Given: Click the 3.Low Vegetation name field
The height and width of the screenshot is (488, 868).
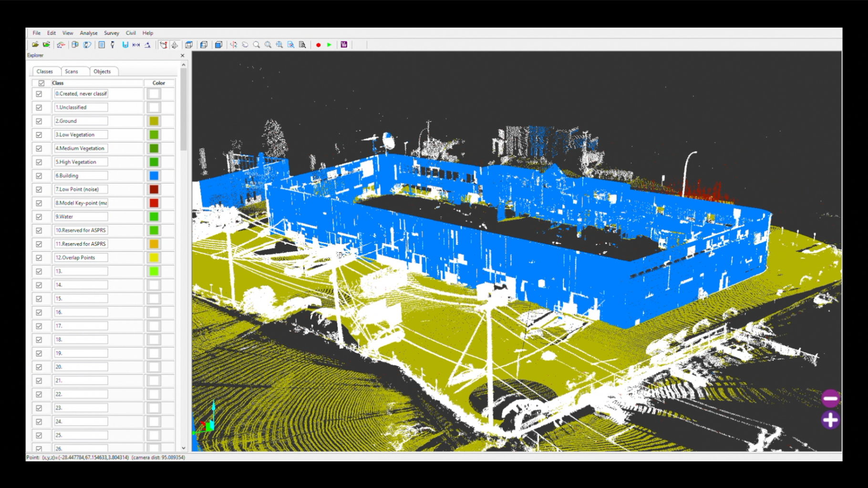Looking at the screenshot, I should pyautogui.click(x=81, y=135).
